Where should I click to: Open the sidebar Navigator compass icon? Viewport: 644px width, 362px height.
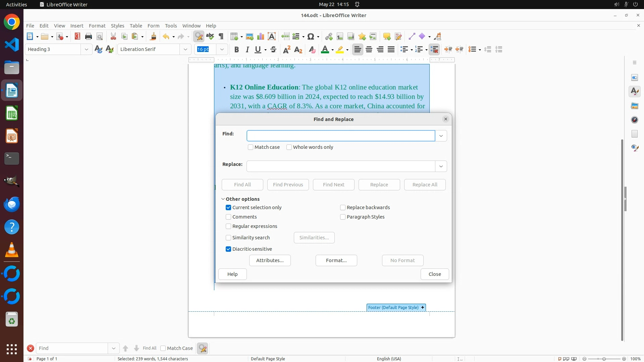coord(635,120)
